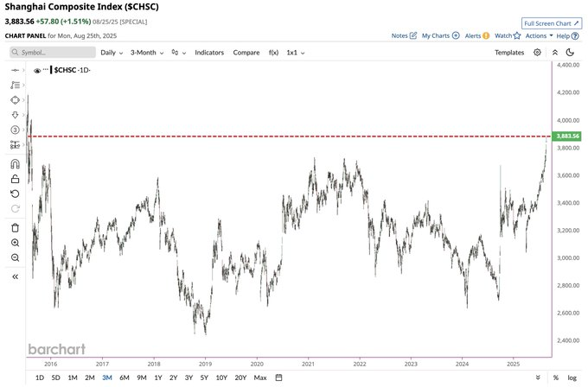Click the 2020 label on time axis
The height and width of the screenshot is (387, 588).
pos(257,364)
